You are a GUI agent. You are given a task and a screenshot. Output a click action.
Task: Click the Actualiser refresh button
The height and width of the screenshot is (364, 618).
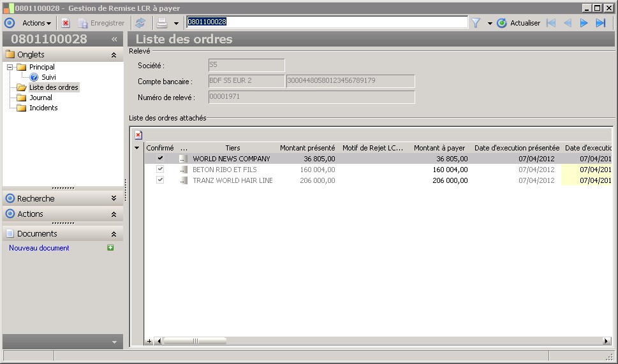519,23
